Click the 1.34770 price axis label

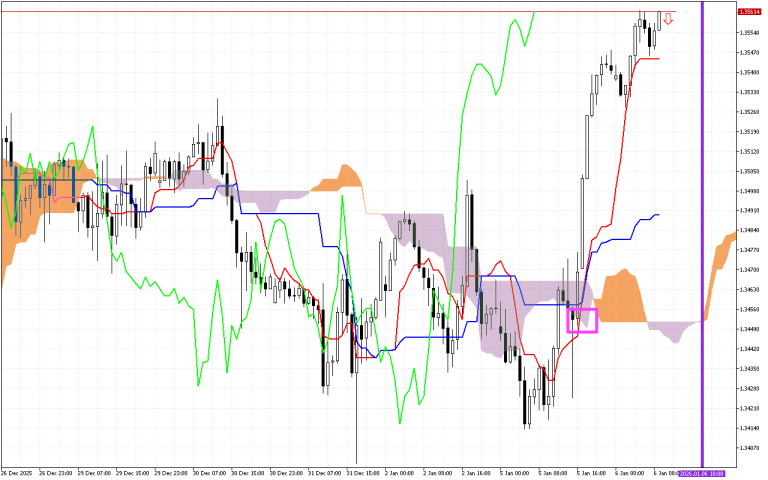[749, 250]
